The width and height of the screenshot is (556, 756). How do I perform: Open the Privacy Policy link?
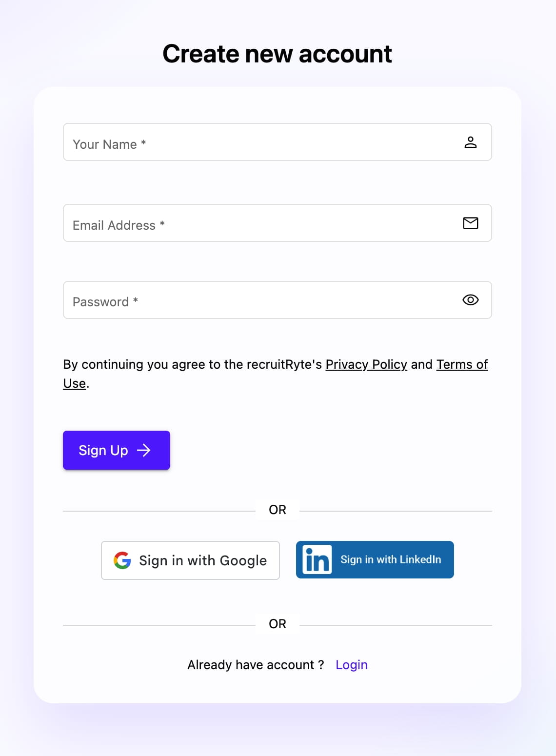click(366, 364)
